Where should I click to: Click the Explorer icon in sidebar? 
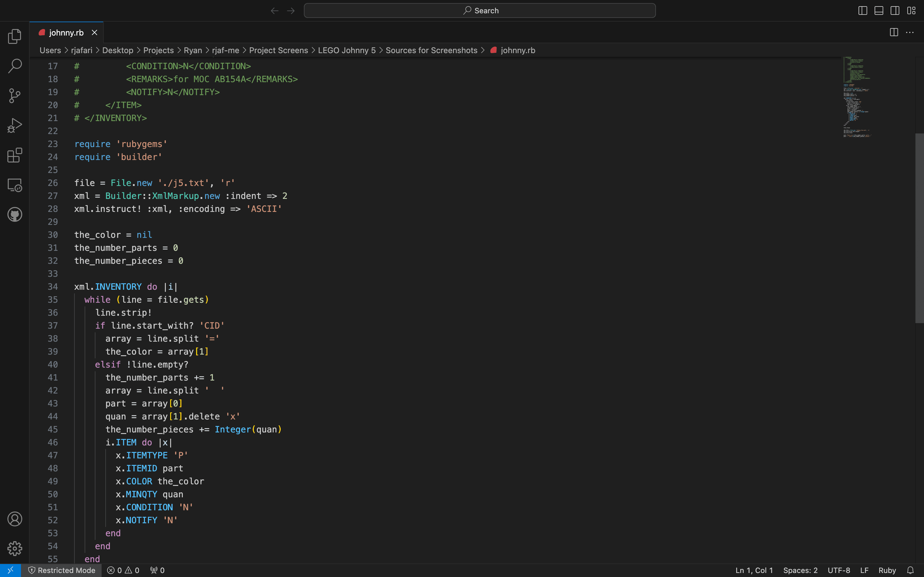(x=15, y=36)
